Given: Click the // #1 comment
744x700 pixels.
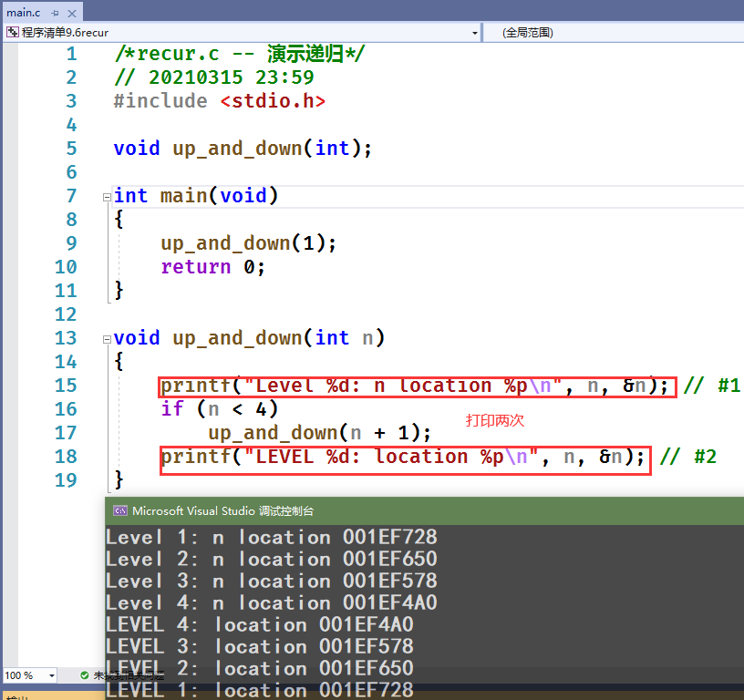Looking at the screenshot, I should [x=711, y=386].
